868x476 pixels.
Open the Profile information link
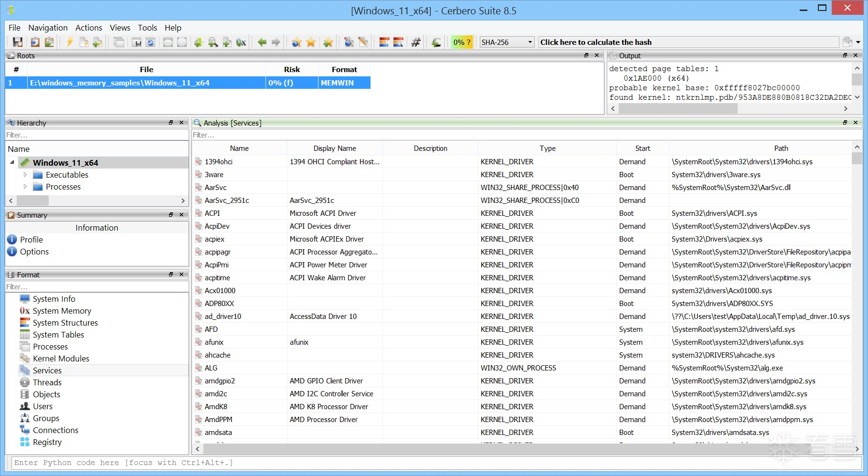click(x=32, y=240)
